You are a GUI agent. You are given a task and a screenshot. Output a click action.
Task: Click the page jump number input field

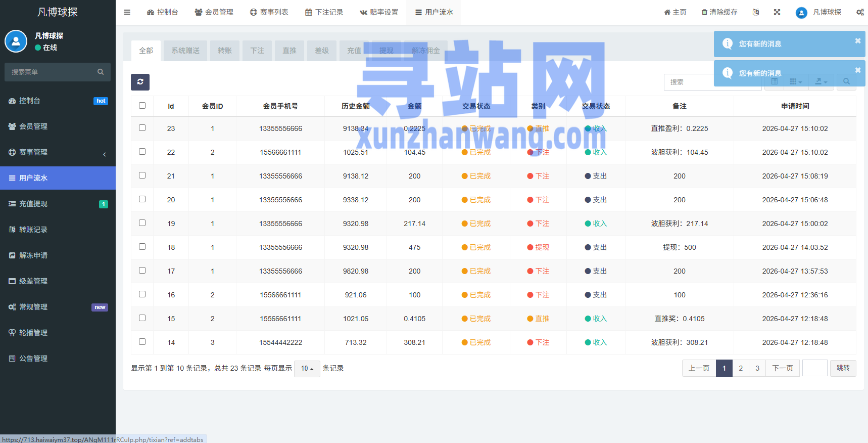click(x=815, y=368)
